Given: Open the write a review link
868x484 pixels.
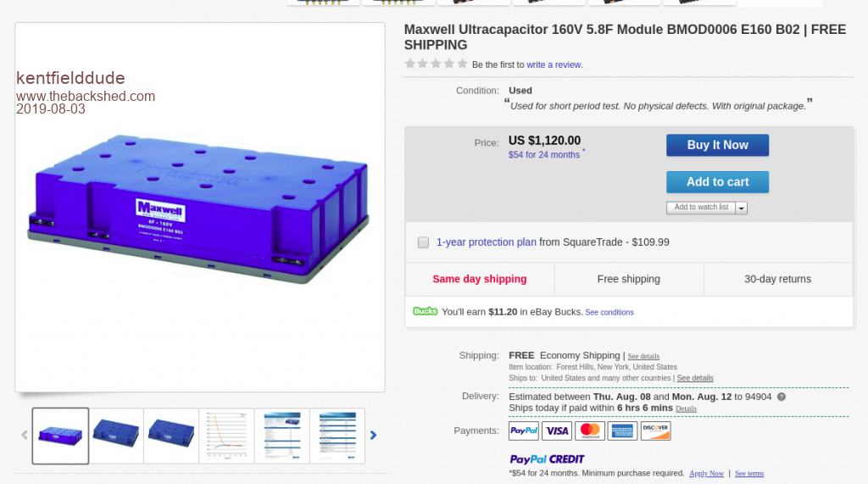Looking at the screenshot, I should pyautogui.click(x=554, y=64).
